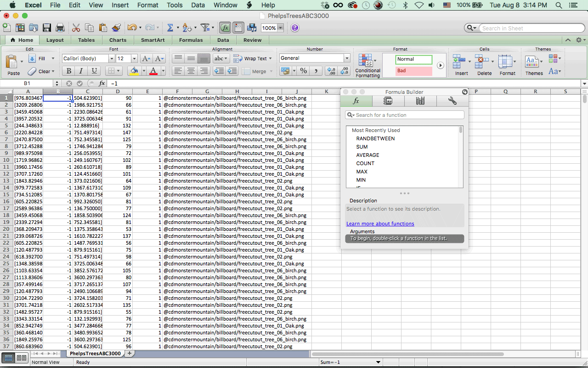Click the yellow fill color bucket
The height and width of the screenshot is (368, 588).
[x=134, y=71]
